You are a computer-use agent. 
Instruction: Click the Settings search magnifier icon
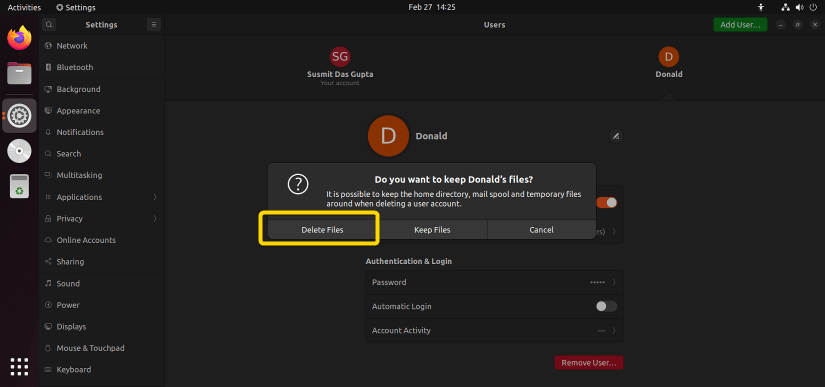pos(48,24)
